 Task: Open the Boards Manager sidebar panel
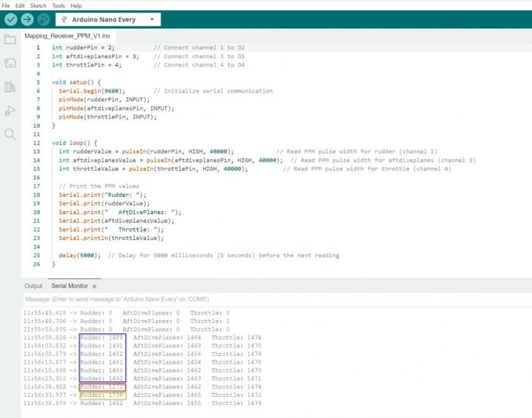tap(10, 63)
